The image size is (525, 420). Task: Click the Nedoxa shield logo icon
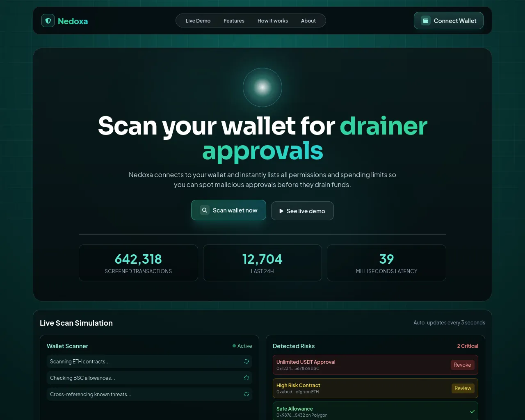point(48,21)
